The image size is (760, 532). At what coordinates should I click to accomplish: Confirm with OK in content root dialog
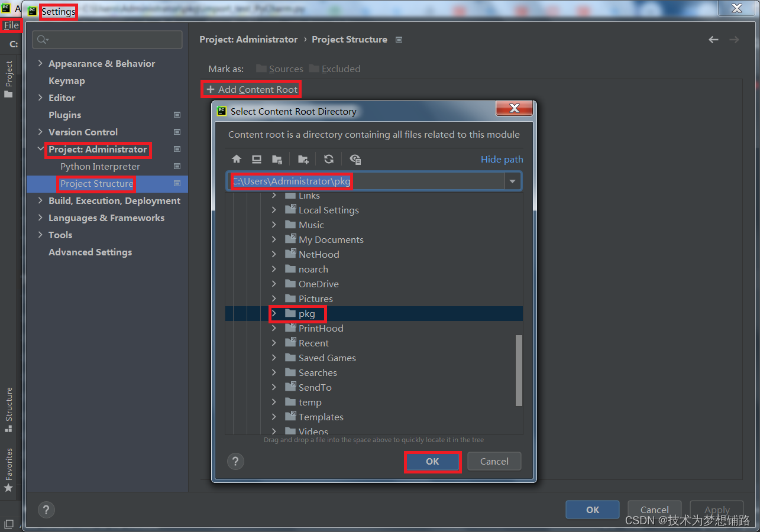tap(432, 462)
